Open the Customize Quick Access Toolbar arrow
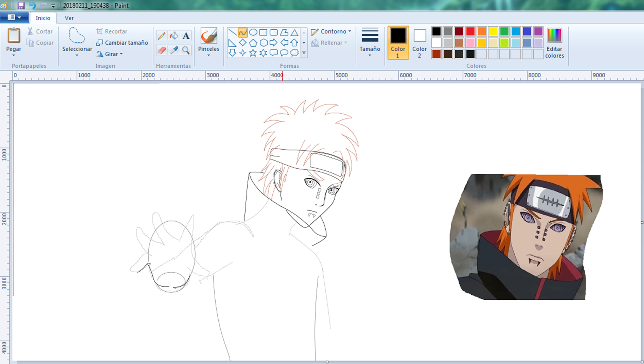This screenshot has height=364, width=644. tap(53, 6)
